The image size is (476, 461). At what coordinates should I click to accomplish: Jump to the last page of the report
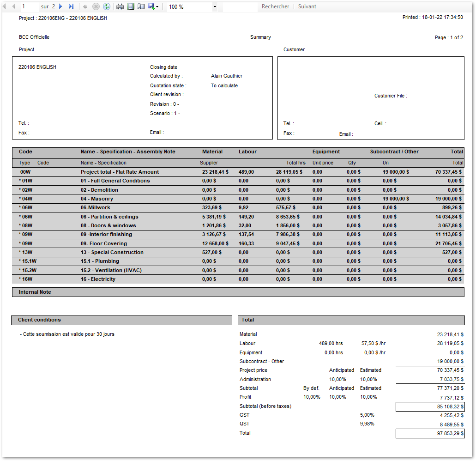pyautogui.click(x=71, y=6)
